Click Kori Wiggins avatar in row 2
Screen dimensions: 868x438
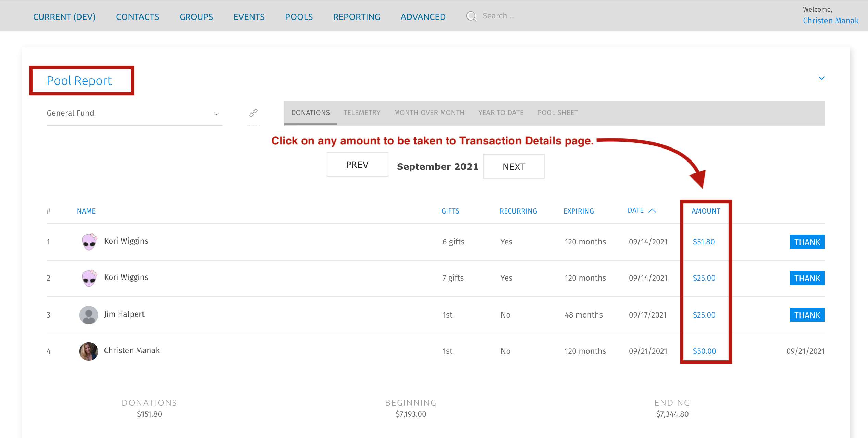click(89, 278)
